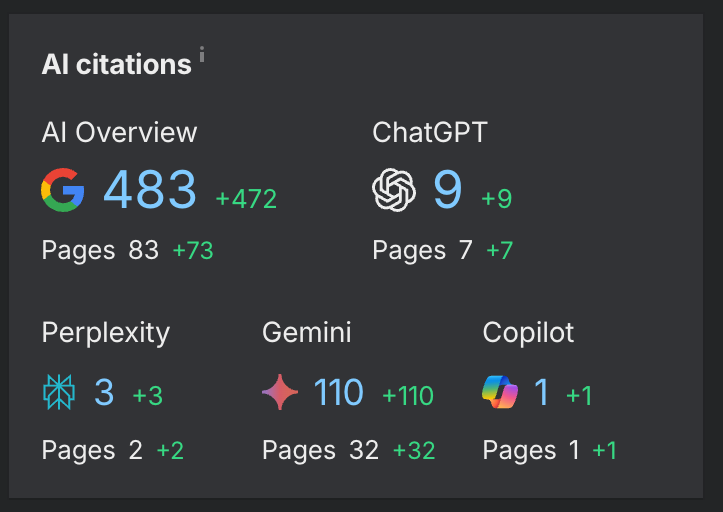This screenshot has width=723, height=512.
Task: Click the Google AI Overview logo icon
Action: pyautogui.click(x=63, y=190)
